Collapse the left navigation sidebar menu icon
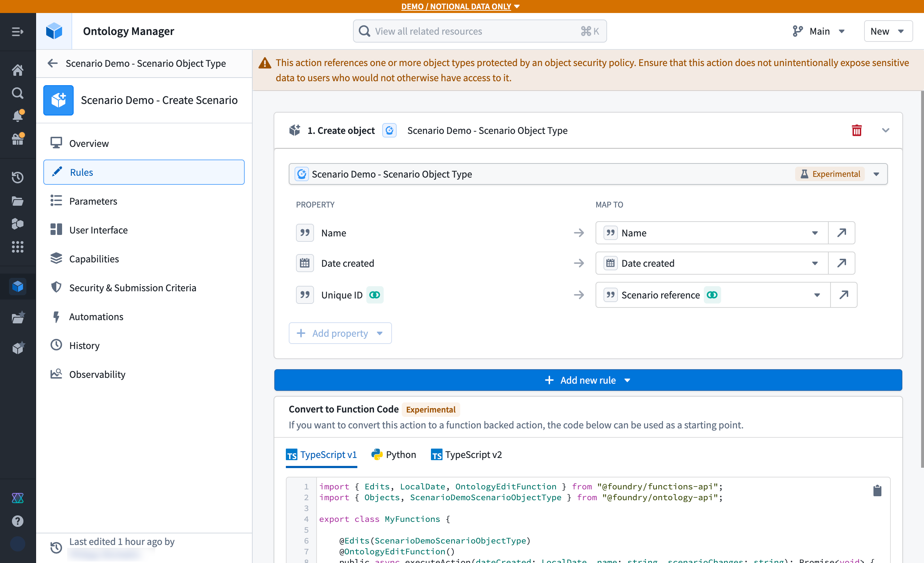Screen dimensions: 924x563 pyautogui.click(x=17, y=31)
